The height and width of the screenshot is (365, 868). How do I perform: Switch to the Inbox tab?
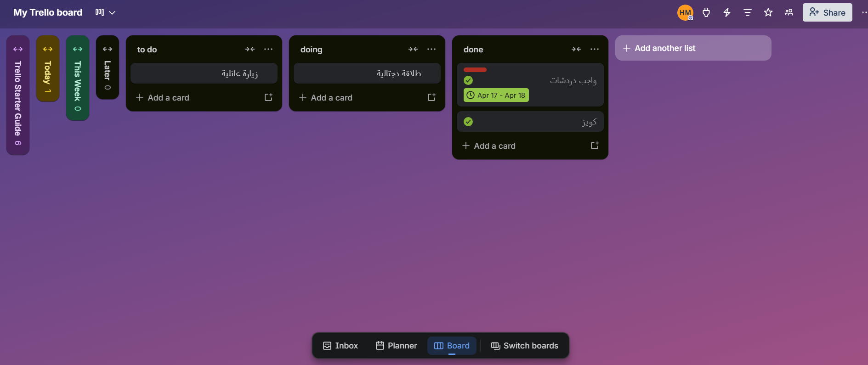click(340, 346)
